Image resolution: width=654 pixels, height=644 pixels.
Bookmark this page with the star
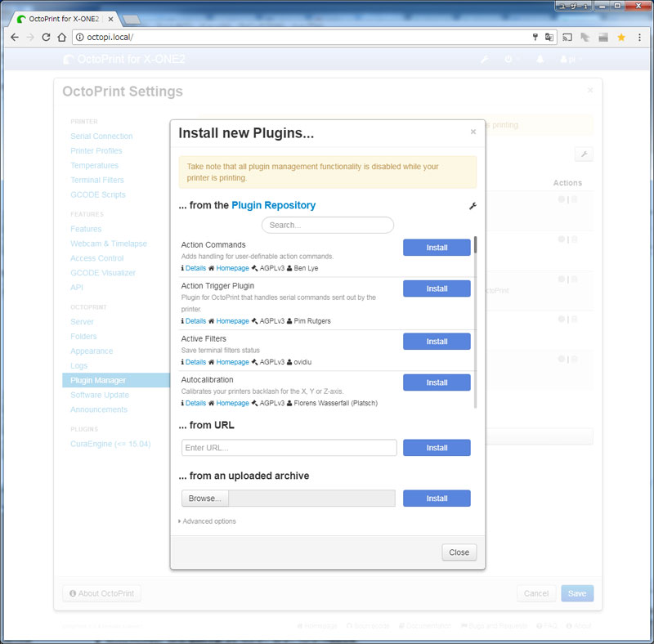tap(621, 37)
